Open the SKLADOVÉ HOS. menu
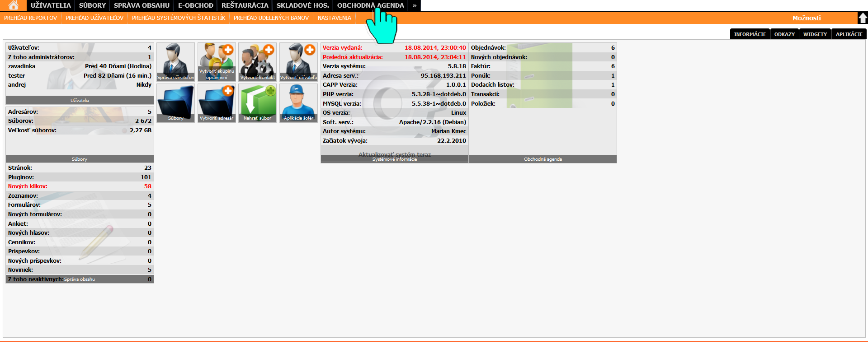The height and width of the screenshot is (344, 868). coord(302,5)
